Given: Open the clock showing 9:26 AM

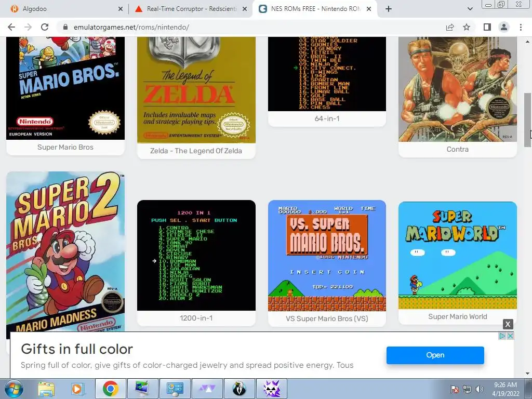Looking at the screenshot, I should click(506, 389).
